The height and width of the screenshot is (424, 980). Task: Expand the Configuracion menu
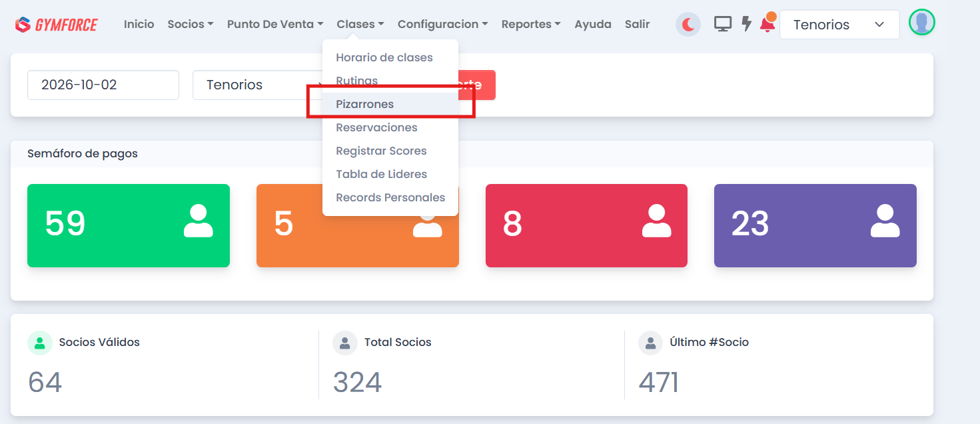pyautogui.click(x=443, y=24)
